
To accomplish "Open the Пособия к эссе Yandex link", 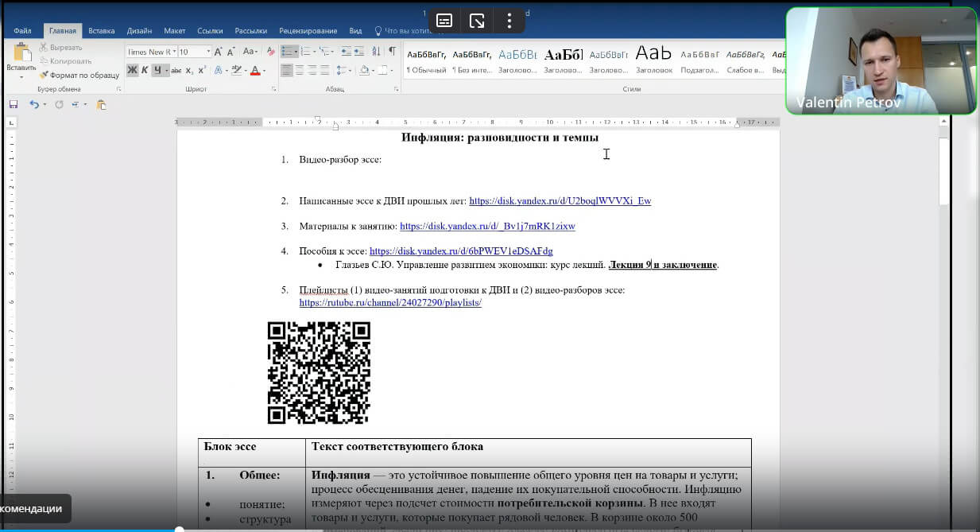I will [461, 251].
